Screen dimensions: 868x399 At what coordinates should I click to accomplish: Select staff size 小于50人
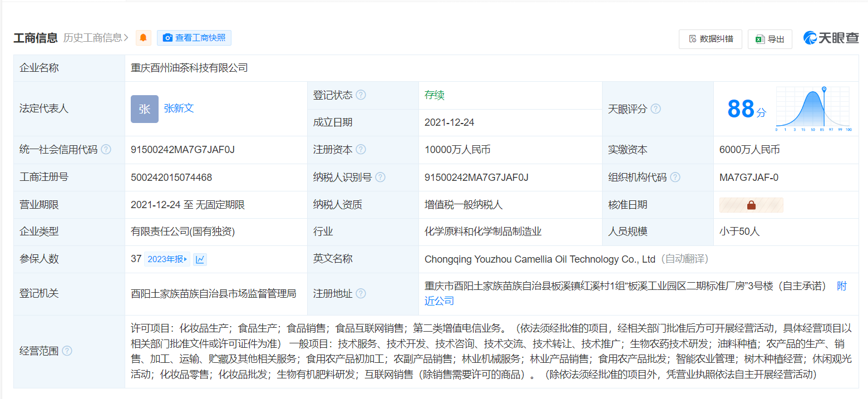tap(739, 232)
